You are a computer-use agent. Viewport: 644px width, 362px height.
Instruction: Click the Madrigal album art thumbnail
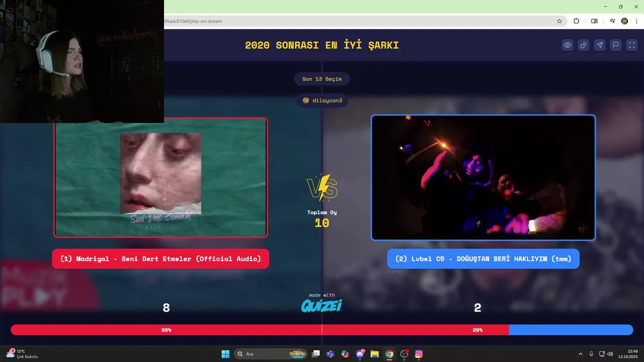[160, 177]
